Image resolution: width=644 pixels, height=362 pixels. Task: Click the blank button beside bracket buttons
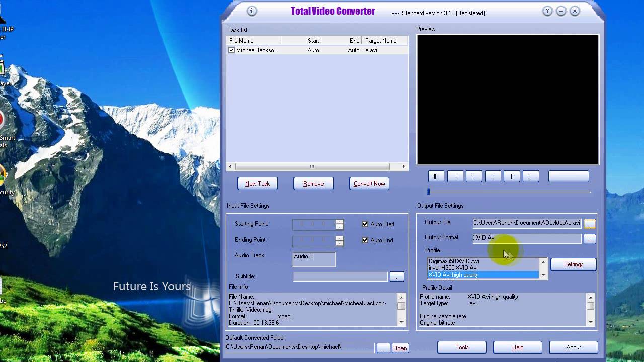tap(569, 176)
